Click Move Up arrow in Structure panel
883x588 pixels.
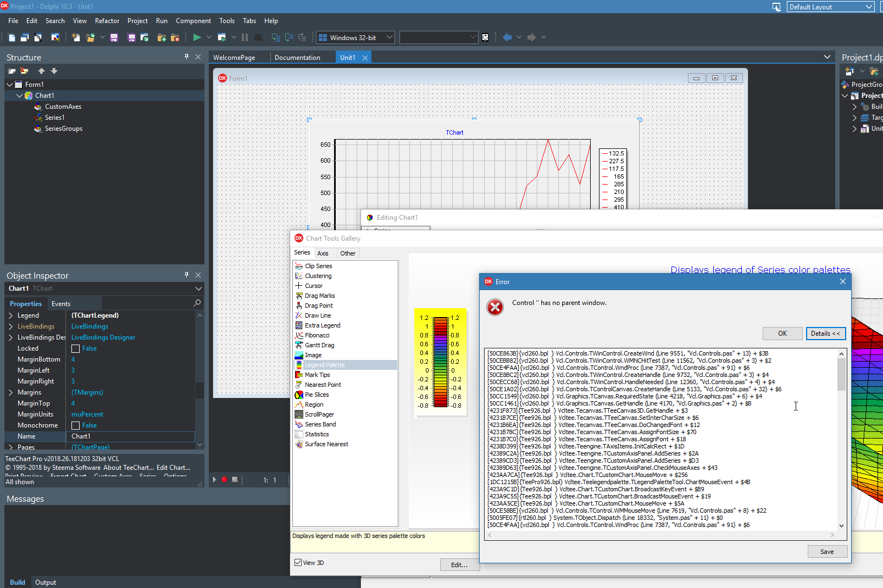pos(41,71)
